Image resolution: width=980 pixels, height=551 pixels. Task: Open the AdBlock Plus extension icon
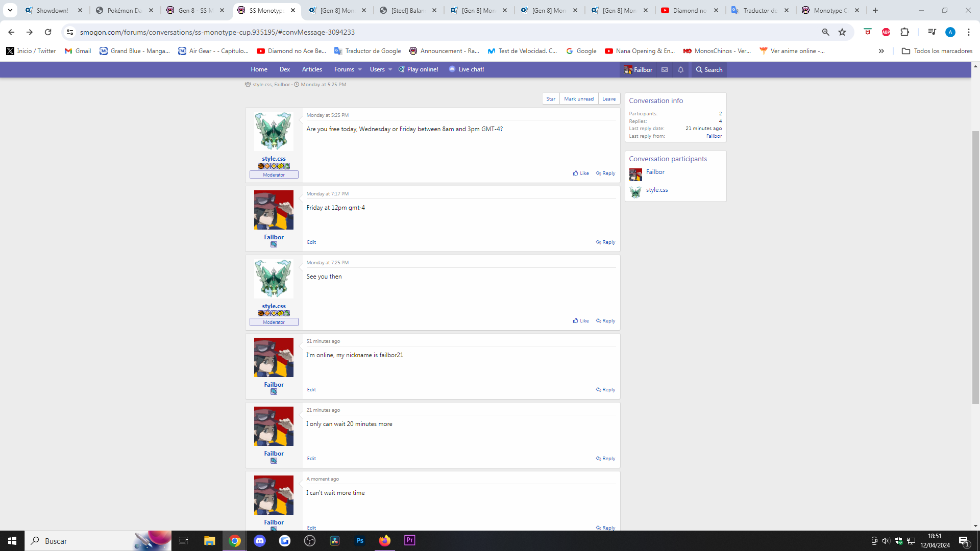(x=886, y=32)
